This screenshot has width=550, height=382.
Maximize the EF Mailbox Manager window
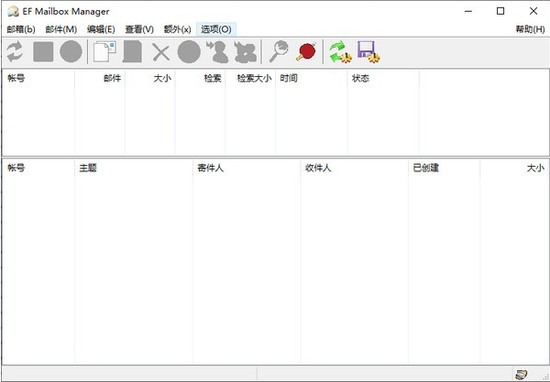[x=501, y=11]
